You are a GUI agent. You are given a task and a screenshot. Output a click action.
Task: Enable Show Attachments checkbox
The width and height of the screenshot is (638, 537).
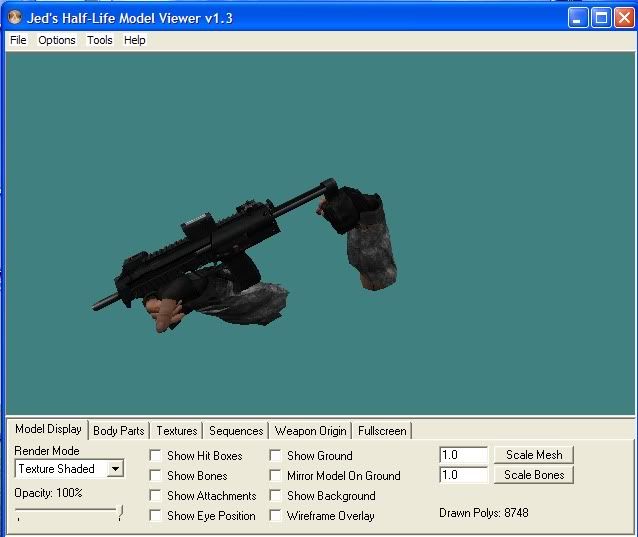point(155,495)
